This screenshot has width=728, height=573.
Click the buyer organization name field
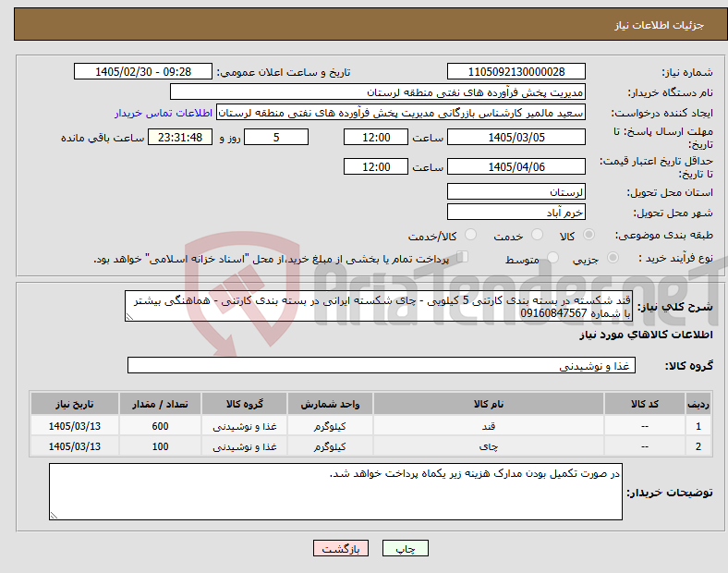coord(378,91)
